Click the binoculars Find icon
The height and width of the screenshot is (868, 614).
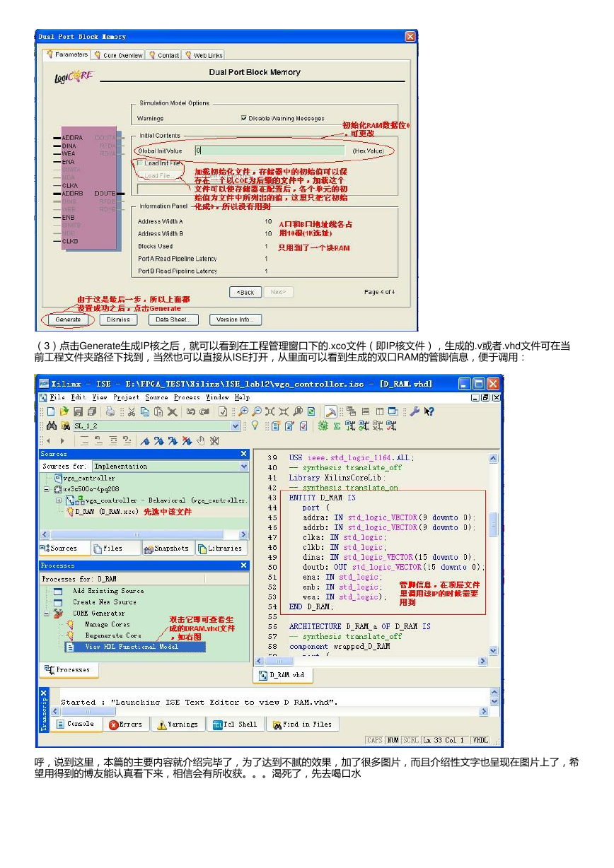coord(52,426)
